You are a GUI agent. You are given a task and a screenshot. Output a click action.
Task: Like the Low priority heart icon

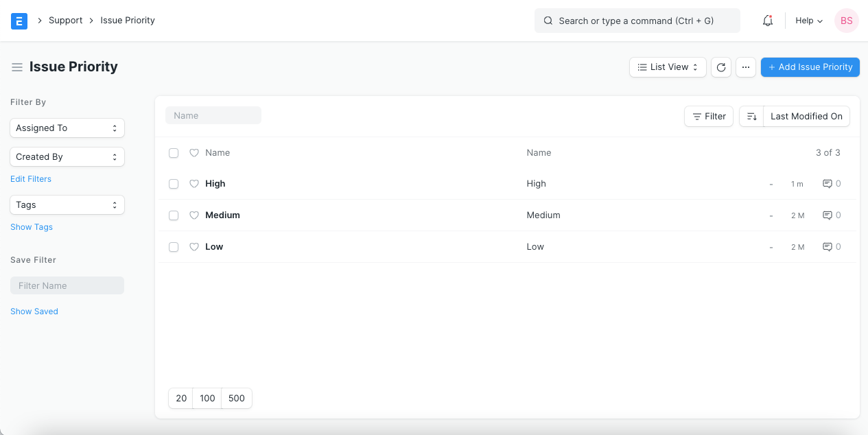(x=193, y=247)
